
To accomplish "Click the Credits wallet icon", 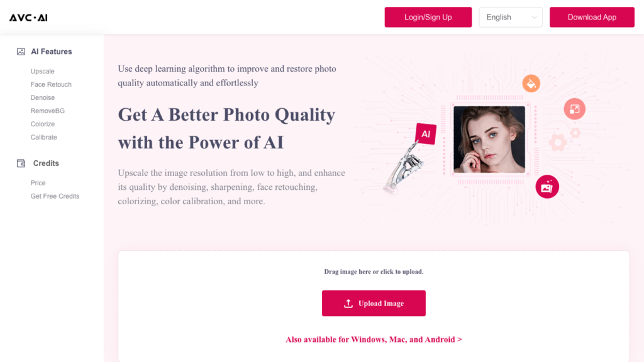I will click(x=21, y=163).
